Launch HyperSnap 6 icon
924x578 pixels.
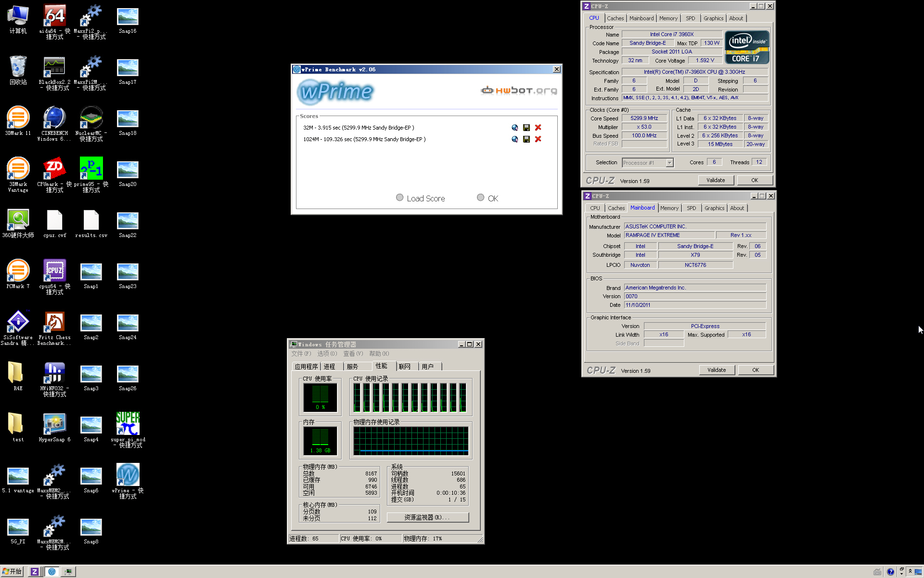pos(54,427)
